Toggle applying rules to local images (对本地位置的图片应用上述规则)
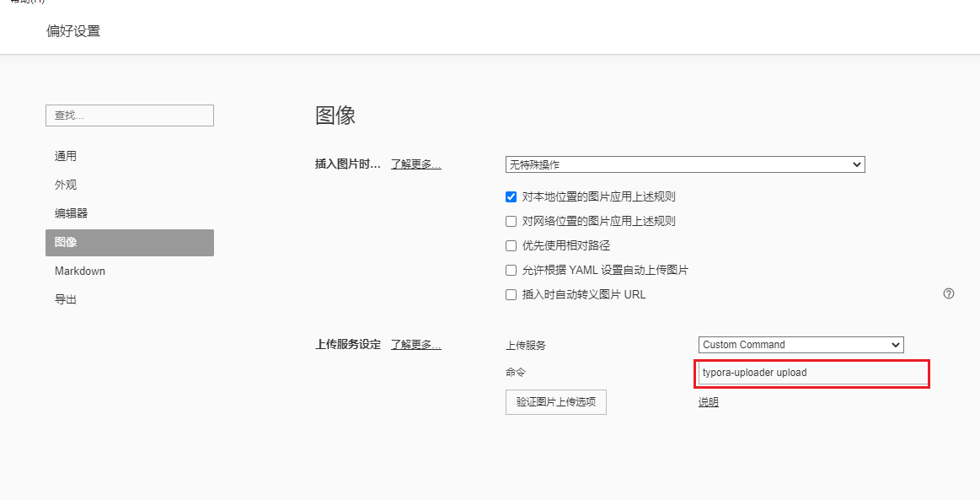Screen dimensions: 980x500 (511, 196)
